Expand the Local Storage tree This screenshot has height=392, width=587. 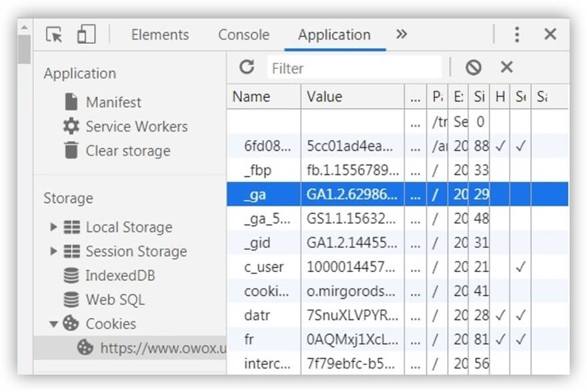point(53,227)
